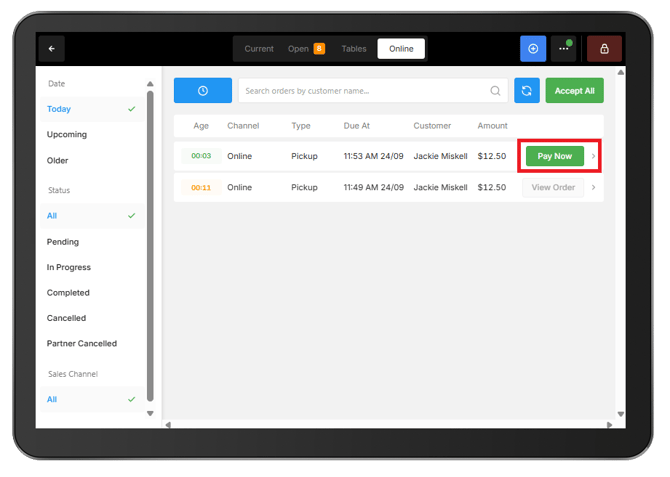Viewport: 670px width, 477px height.
Task: Filter by Cancelled status
Action: pyautogui.click(x=92, y=318)
